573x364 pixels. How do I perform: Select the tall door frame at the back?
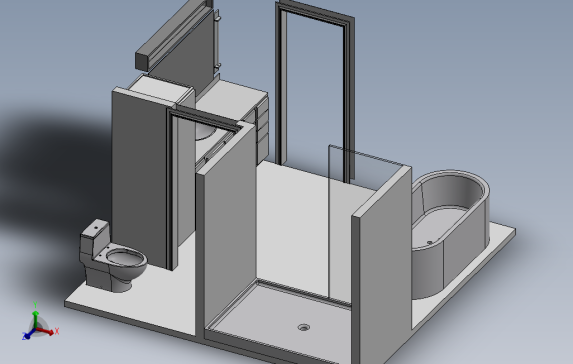click(315, 90)
